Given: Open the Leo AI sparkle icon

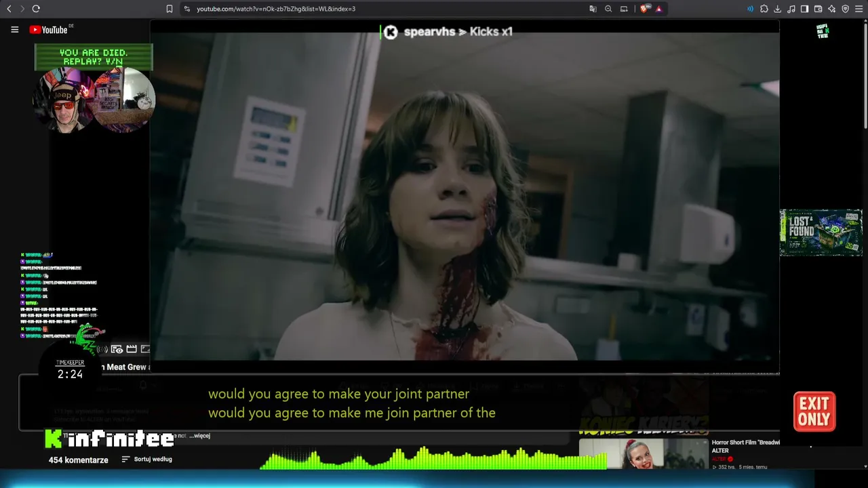Looking at the screenshot, I should tap(831, 9).
